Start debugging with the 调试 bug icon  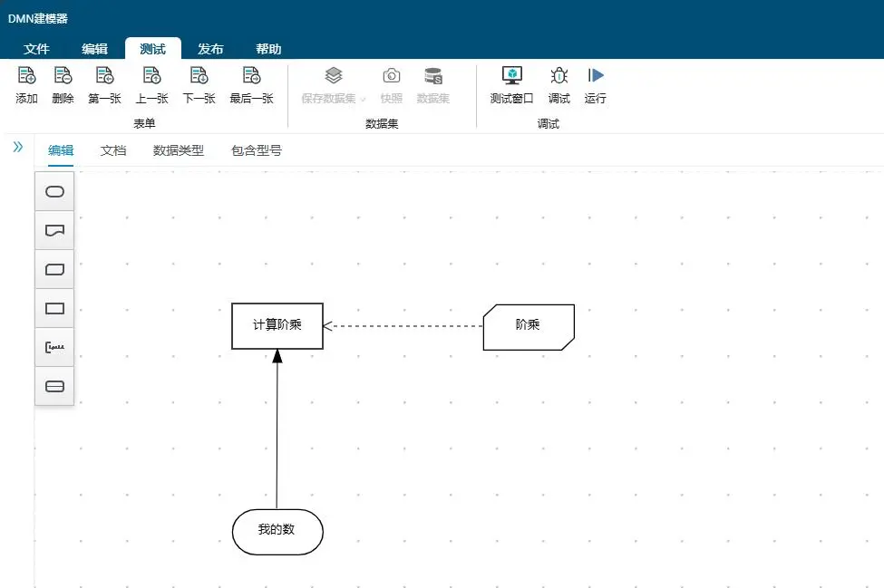click(x=559, y=84)
